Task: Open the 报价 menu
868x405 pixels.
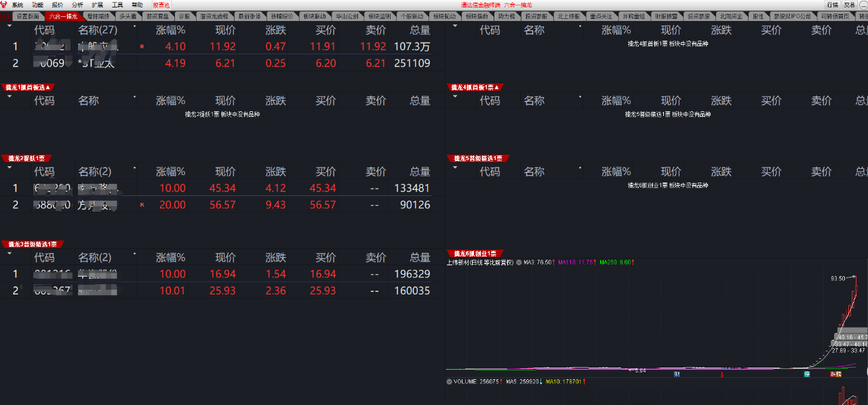Action: pyautogui.click(x=58, y=5)
